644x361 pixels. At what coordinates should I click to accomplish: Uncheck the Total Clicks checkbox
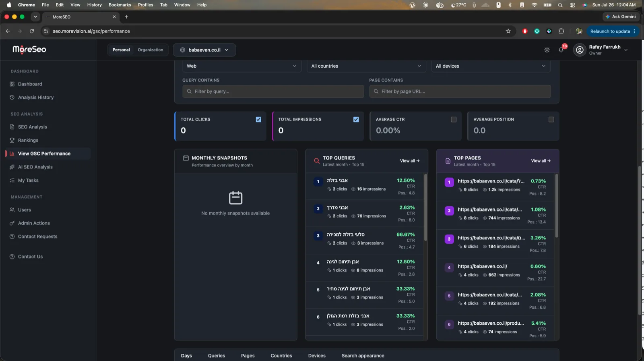258,119
